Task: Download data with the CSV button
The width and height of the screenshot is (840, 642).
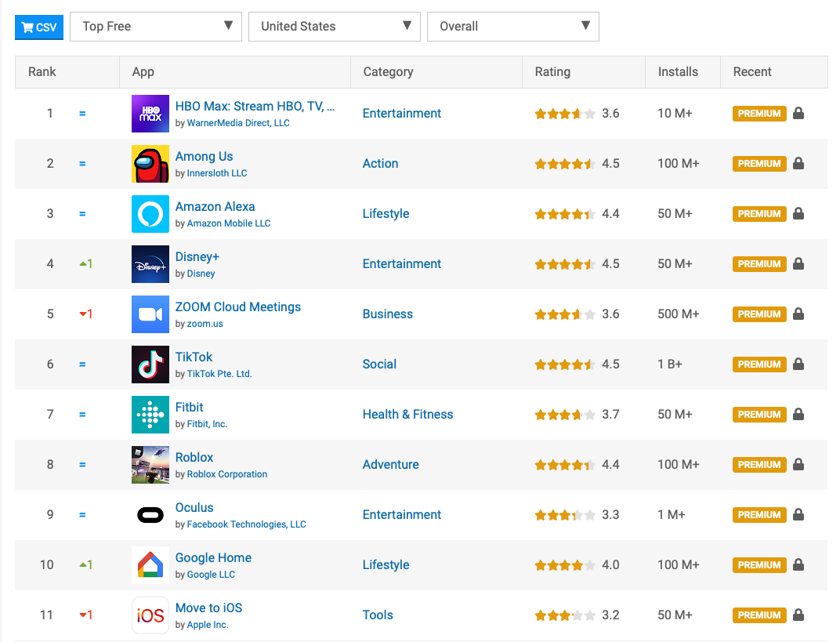Action: coord(39,27)
